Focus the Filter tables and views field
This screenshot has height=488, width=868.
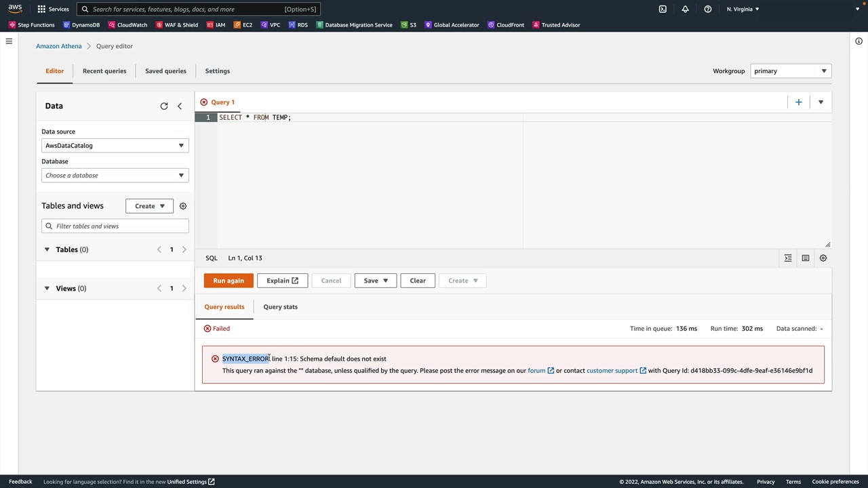pos(115,226)
